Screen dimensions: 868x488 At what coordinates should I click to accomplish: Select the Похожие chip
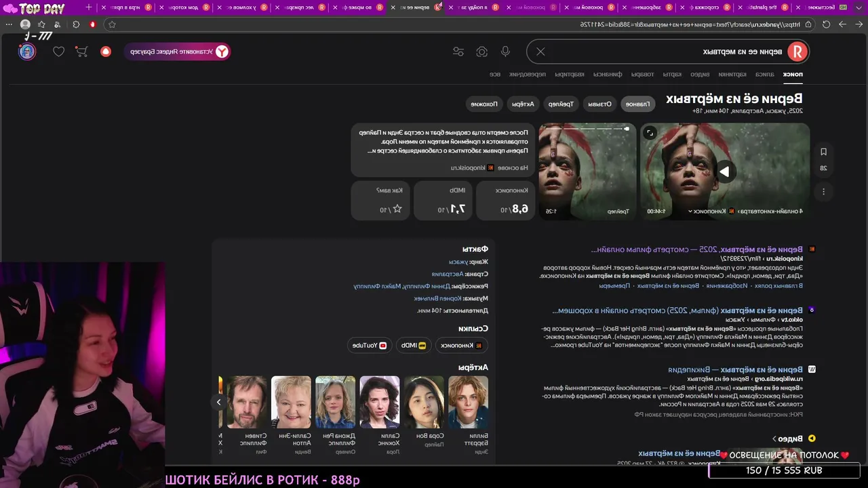pyautogui.click(x=484, y=104)
